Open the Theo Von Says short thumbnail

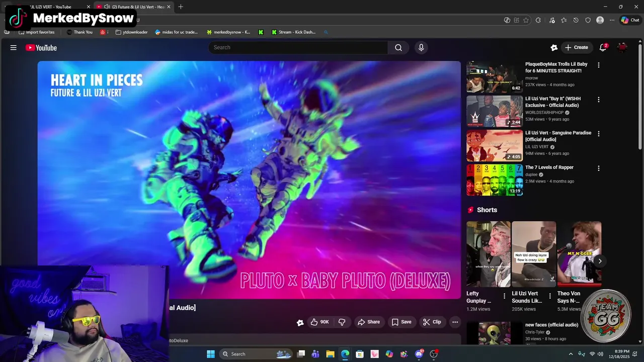point(579,254)
